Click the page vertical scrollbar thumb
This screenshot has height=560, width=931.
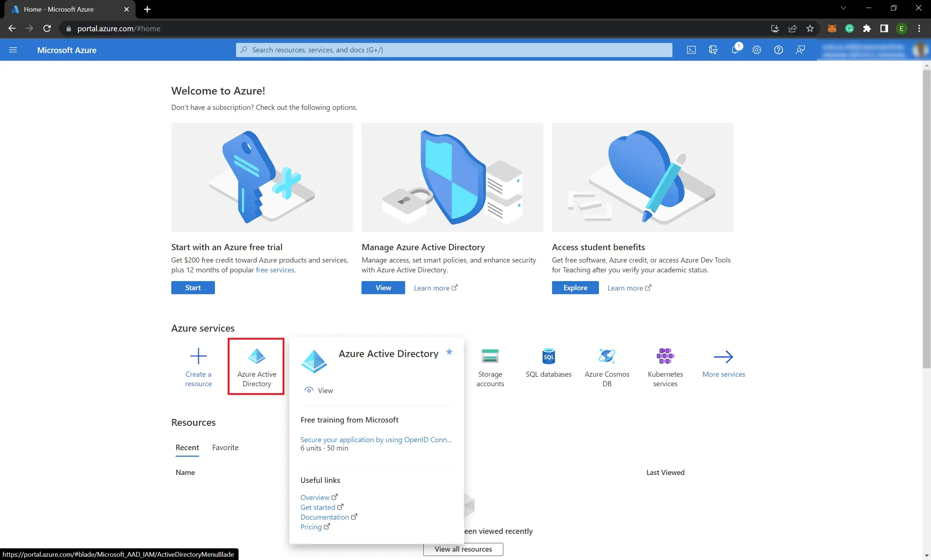click(927, 219)
